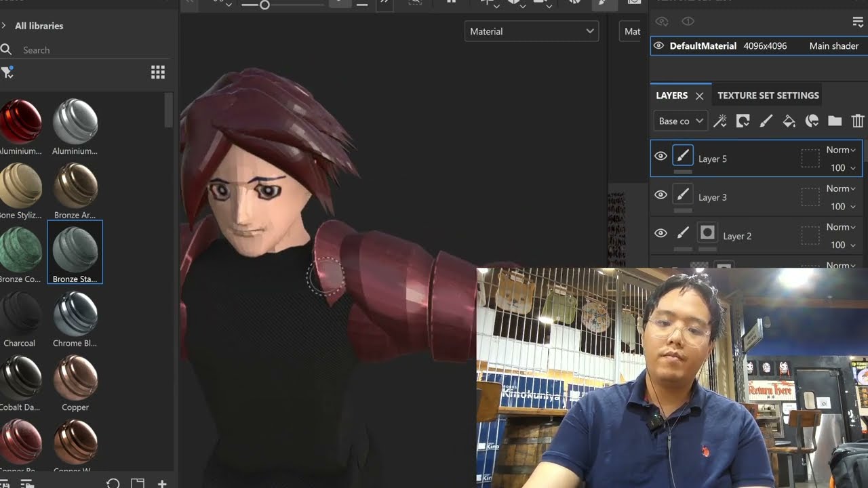Viewport: 868px width, 488px height.
Task: Open the Material viewport mode dropdown
Action: tap(532, 31)
